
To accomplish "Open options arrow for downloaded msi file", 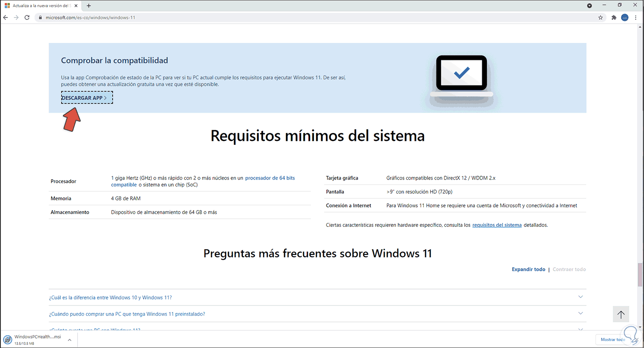I will 69,339.
